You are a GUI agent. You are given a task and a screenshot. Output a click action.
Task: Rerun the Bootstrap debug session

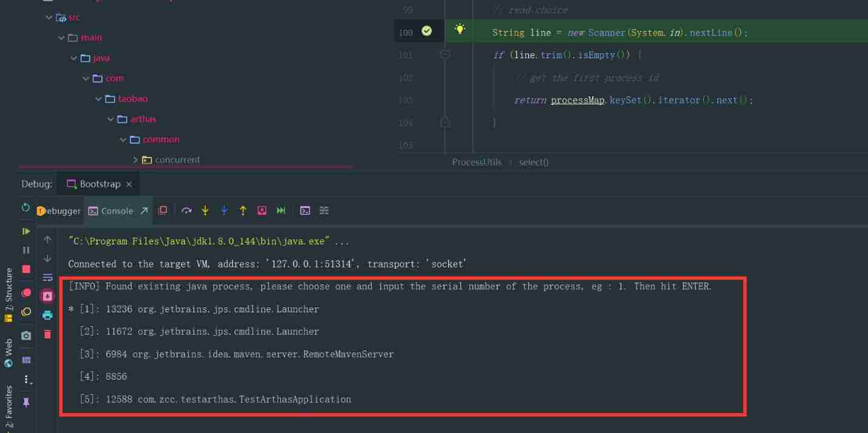26,207
